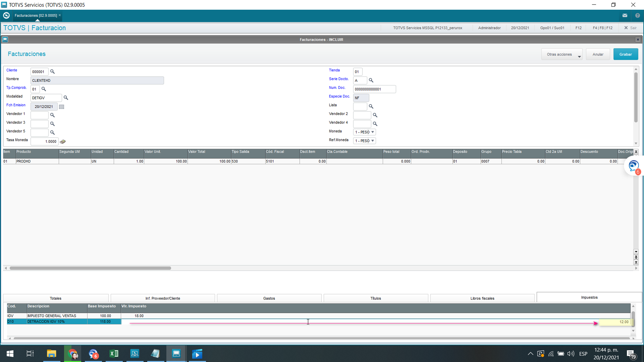Open the Vendedor 5 lookup
The image size is (644, 362).
(52, 133)
